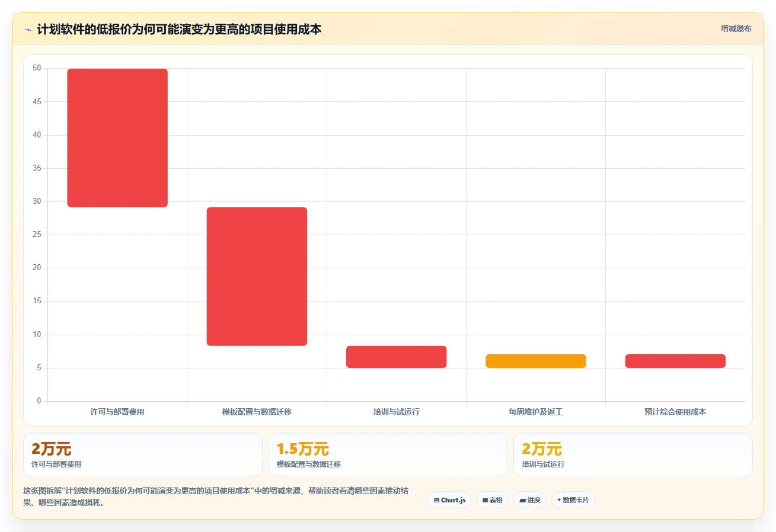The width and height of the screenshot is (776, 532).
Task: Open the 2万元 培训与试运行 data card
Action: [x=633, y=454]
